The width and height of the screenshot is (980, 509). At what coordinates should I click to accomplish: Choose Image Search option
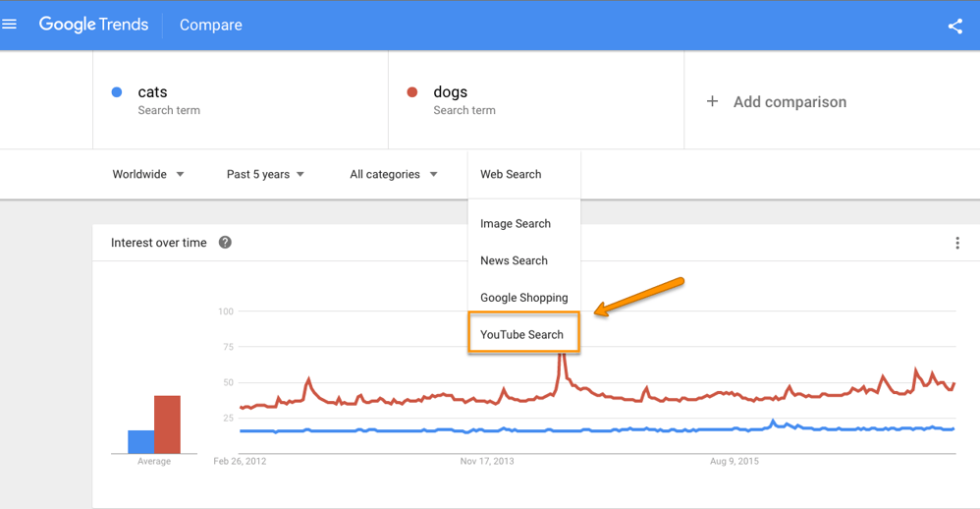click(516, 223)
